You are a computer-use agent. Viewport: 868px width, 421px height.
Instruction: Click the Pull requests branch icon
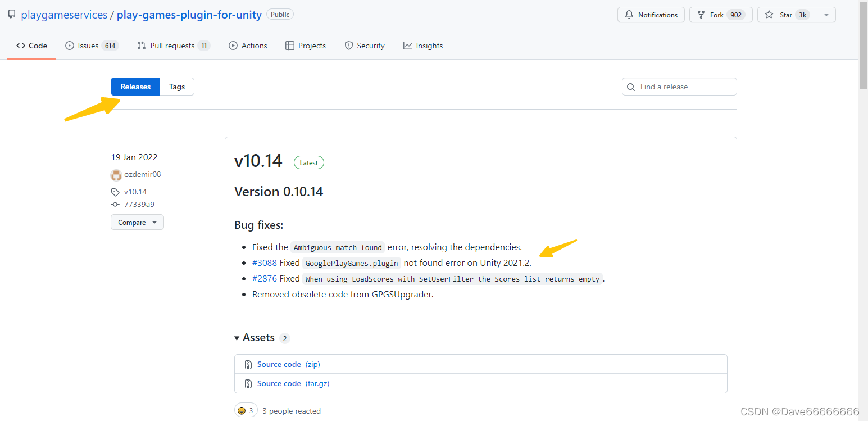pyautogui.click(x=142, y=46)
